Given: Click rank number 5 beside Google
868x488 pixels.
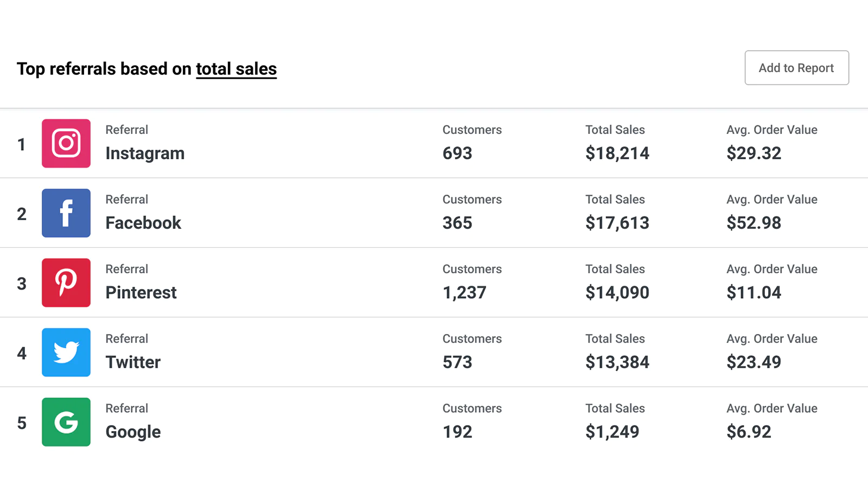Looking at the screenshot, I should pos(22,423).
